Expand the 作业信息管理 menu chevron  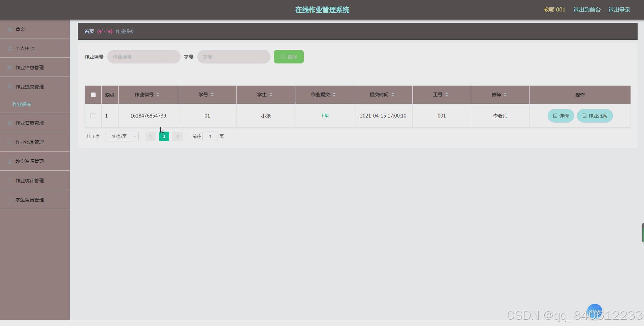61,67
